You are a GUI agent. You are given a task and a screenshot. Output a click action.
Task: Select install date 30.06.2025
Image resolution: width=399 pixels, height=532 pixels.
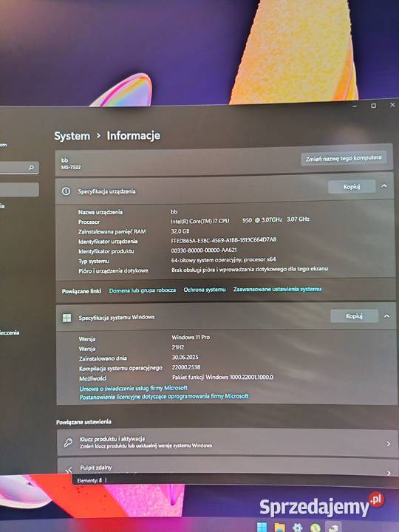[185, 358]
